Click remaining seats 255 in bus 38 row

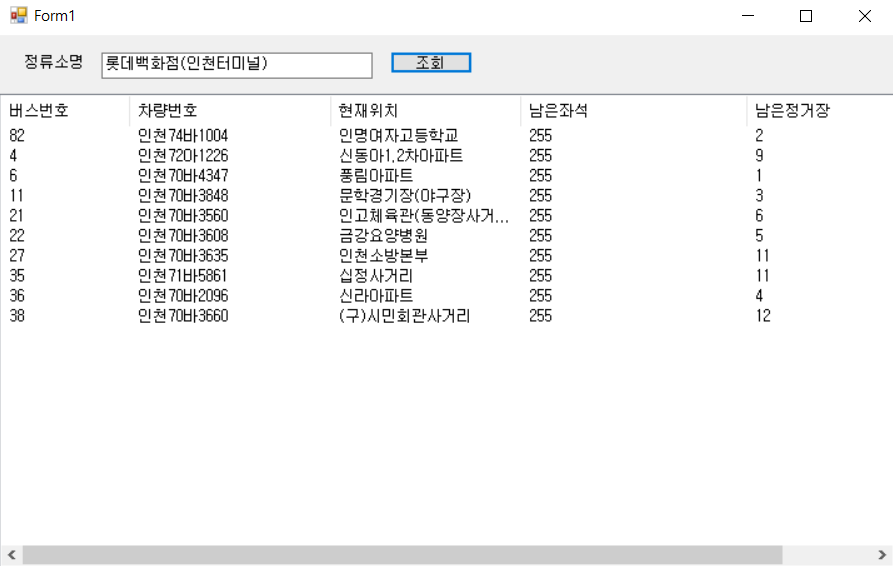540,315
